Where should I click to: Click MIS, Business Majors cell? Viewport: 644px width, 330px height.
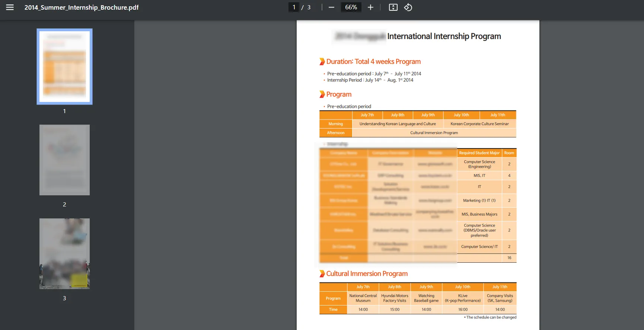coord(479,214)
